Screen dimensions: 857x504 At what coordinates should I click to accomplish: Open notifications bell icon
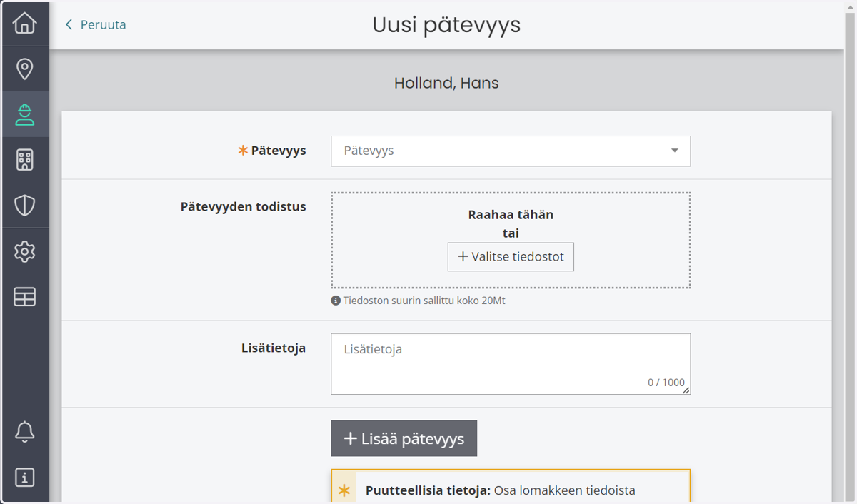24,431
